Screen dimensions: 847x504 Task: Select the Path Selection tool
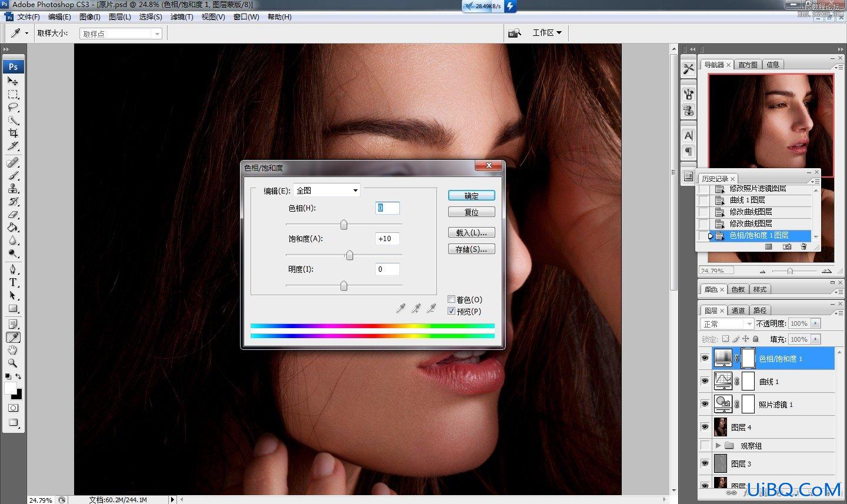(13, 296)
